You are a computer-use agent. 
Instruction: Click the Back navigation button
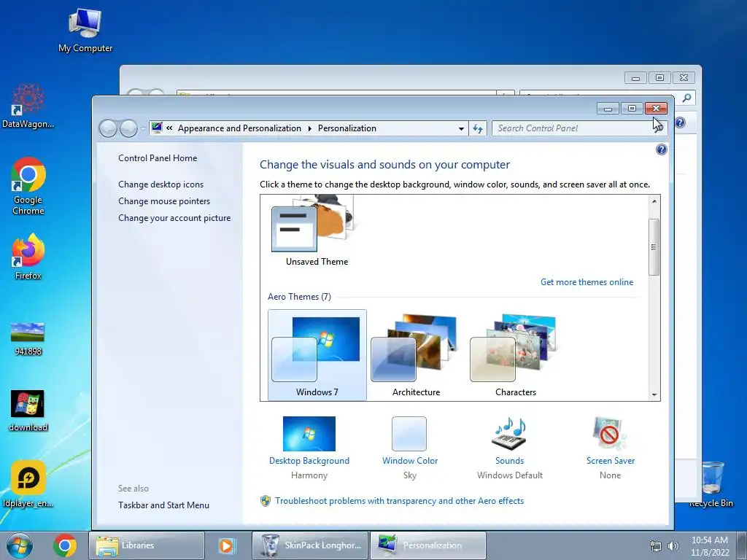108,128
